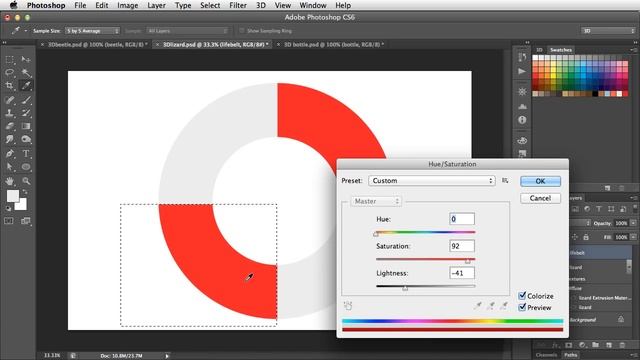
Task: Open the Select menu
Action: click(210, 5)
